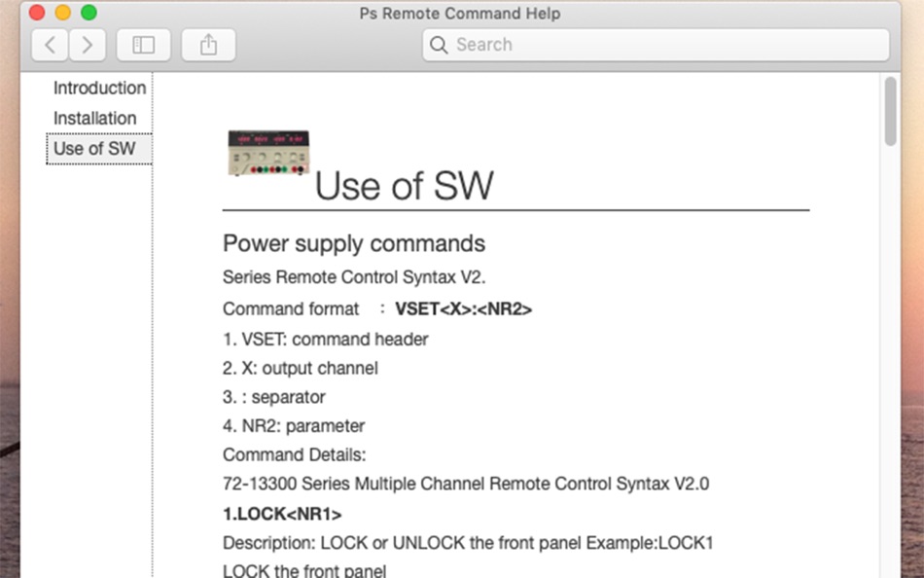Click the Ps Remote Command Help title

pyautogui.click(x=459, y=14)
